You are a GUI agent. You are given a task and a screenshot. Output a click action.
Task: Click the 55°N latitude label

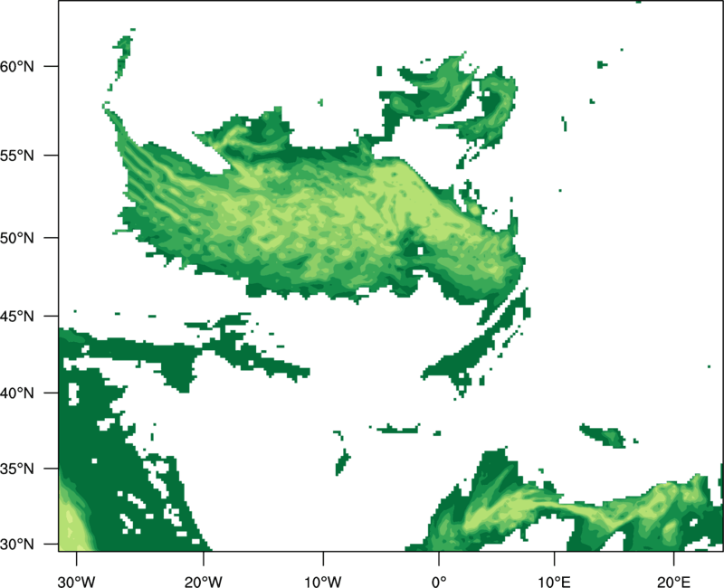click(x=17, y=156)
